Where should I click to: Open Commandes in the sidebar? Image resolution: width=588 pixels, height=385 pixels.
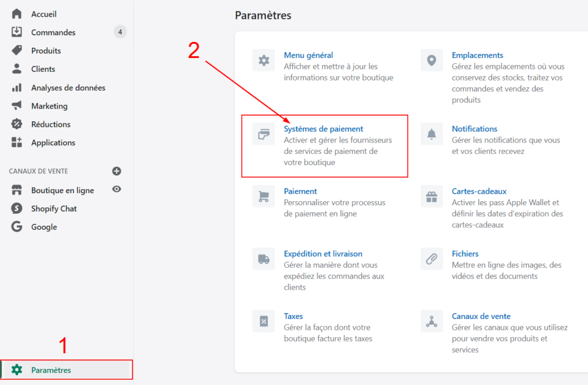click(x=53, y=32)
